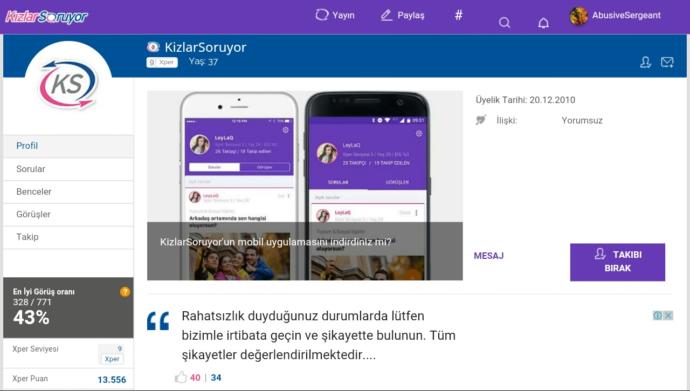Switch to the Görüşler tab
690x391 pixels.
coord(68,214)
